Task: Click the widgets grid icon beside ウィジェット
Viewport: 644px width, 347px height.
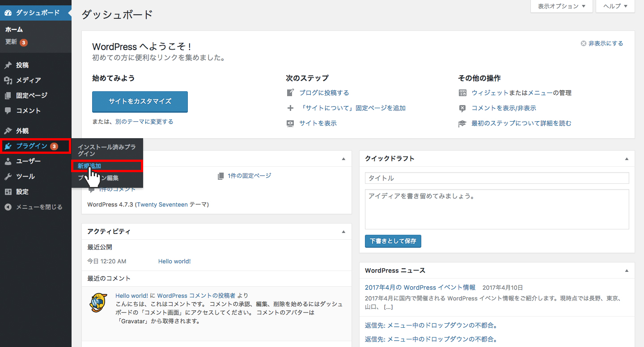Action: tap(462, 93)
